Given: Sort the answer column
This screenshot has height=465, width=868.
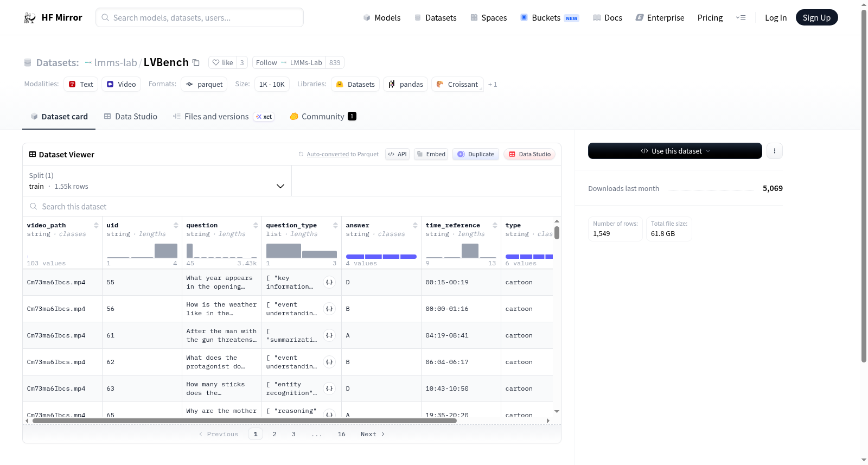Looking at the screenshot, I should (x=415, y=225).
